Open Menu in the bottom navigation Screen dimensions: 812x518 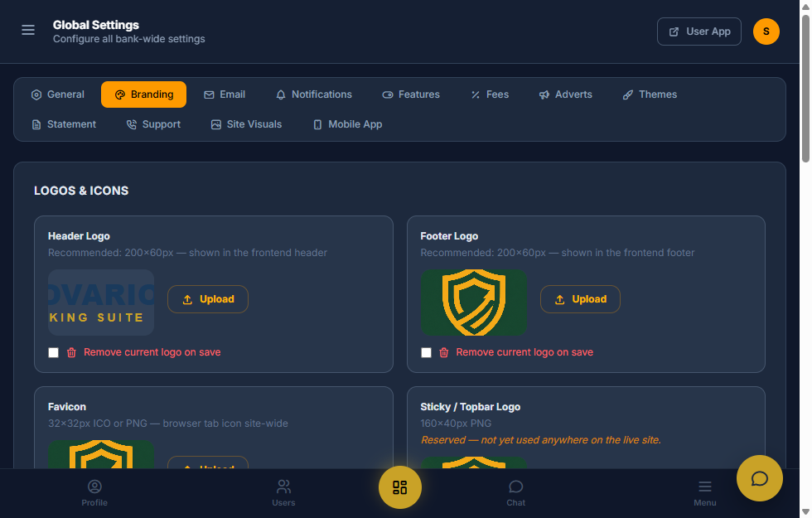705,493
